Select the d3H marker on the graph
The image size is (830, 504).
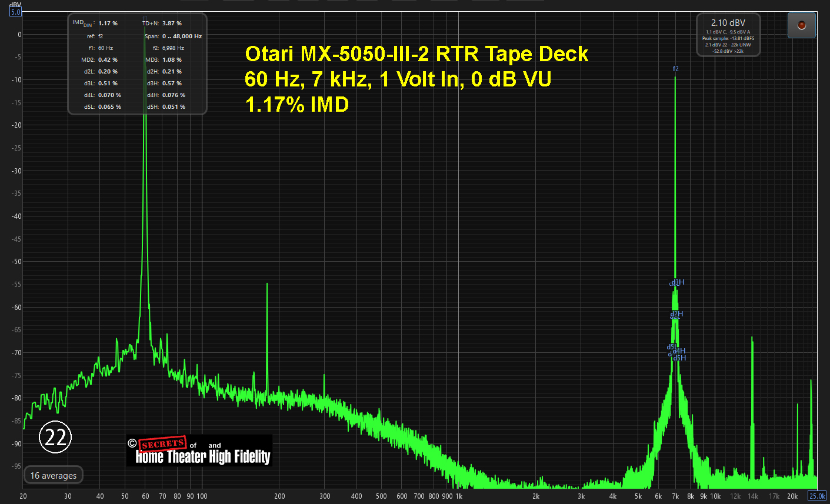(x=678, y=283)
